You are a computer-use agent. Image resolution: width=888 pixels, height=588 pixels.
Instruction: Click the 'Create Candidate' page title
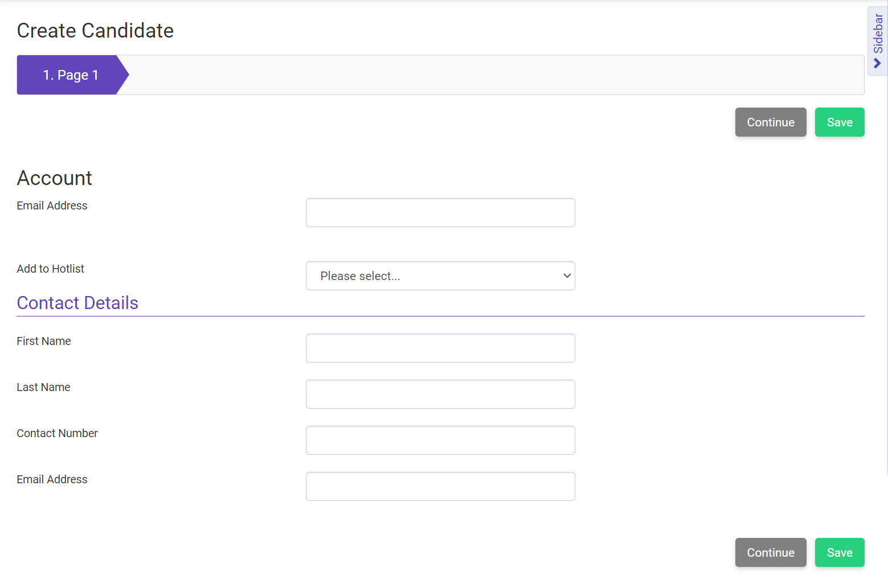[95, 31]
